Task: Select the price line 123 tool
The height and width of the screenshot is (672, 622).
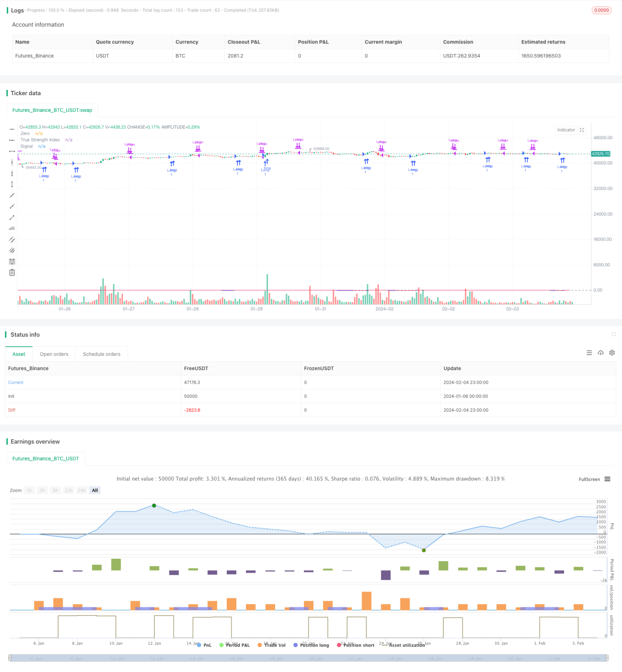Action: coord(12,228)
